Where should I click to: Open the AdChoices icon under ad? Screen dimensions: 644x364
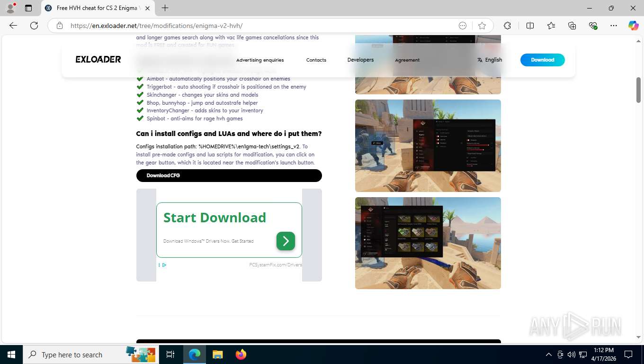pos(164,265)
